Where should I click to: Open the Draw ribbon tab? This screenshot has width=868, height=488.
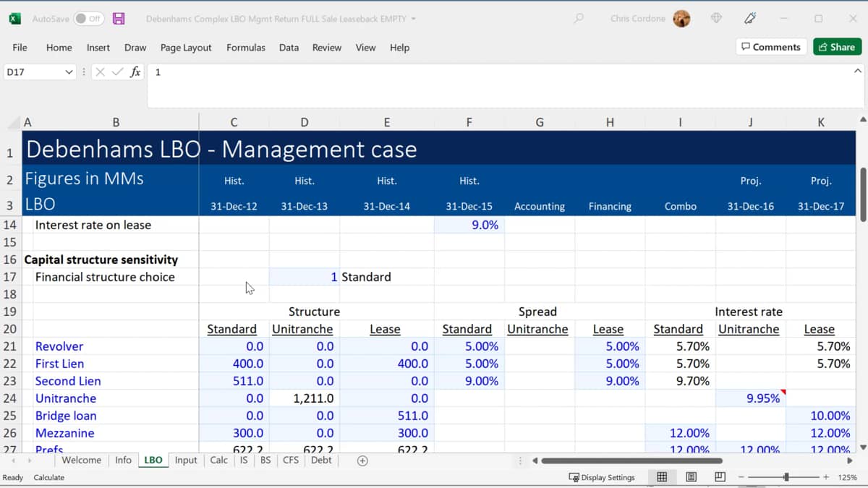click(135, 48)
